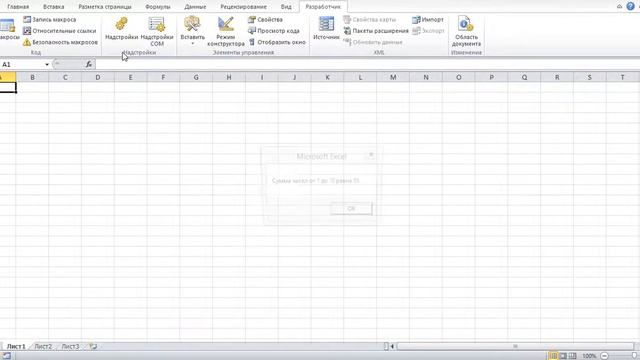Click Просмотр кода to view code
This screenshot has width=640, height=360.
273,31
